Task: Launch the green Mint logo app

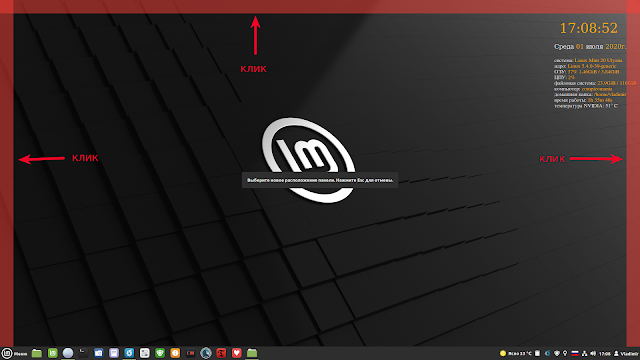Action: click(x=53, y=353)
